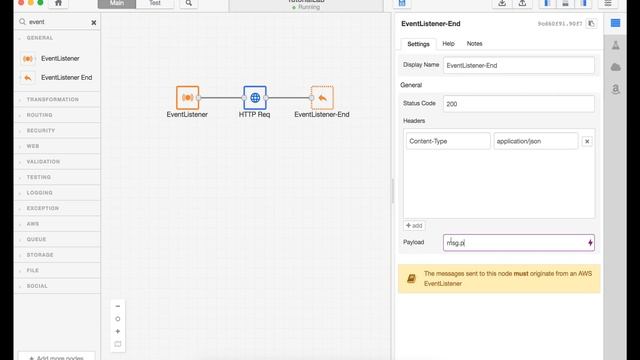Expand the SOCIAL palette category
Viewport: 640px width, 360px height.
point(37,286)
